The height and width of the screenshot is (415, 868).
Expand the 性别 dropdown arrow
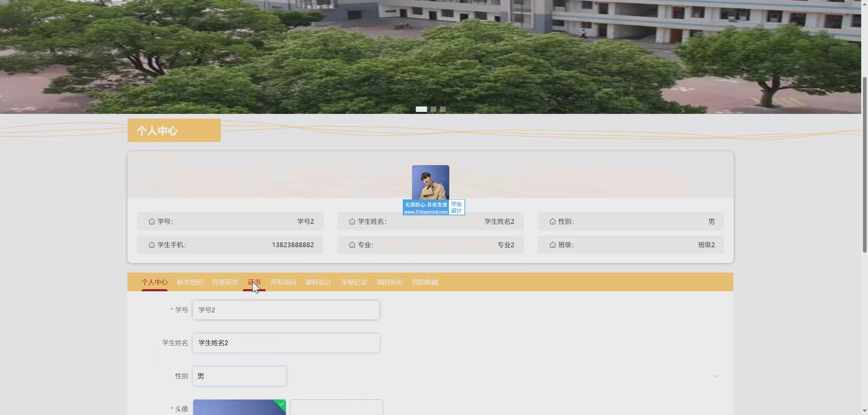tap(716, 376)
